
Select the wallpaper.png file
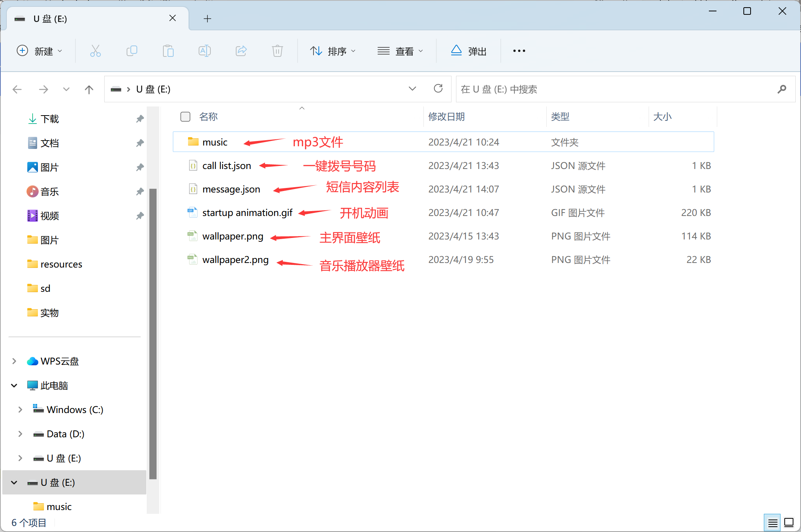(x=444, y=236)
